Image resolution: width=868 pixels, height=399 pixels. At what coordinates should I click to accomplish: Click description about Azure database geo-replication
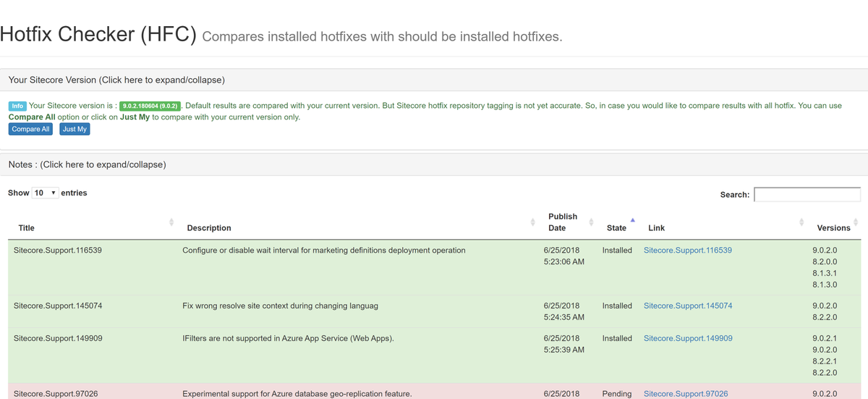point(297,394)
